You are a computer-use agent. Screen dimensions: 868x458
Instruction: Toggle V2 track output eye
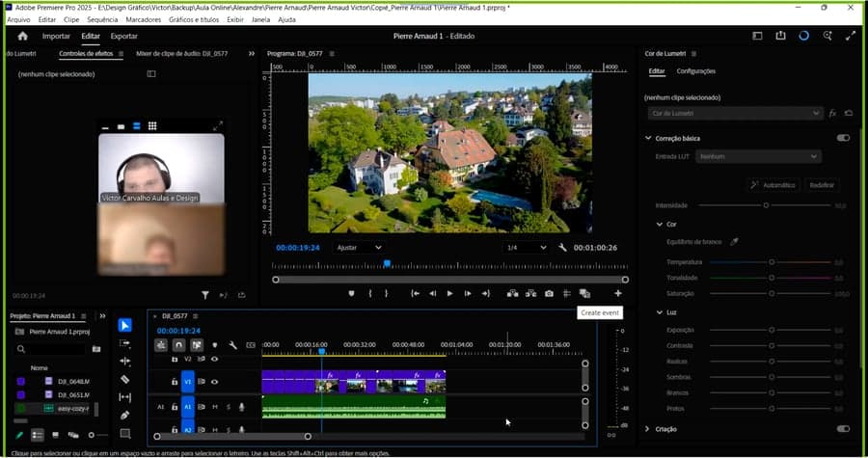pos(215,359)
